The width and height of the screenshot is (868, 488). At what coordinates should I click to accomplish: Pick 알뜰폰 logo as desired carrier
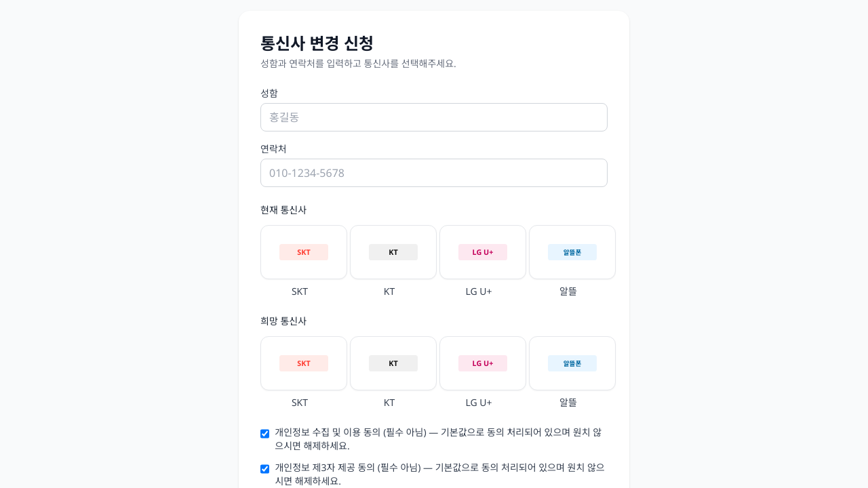point(572,363)
